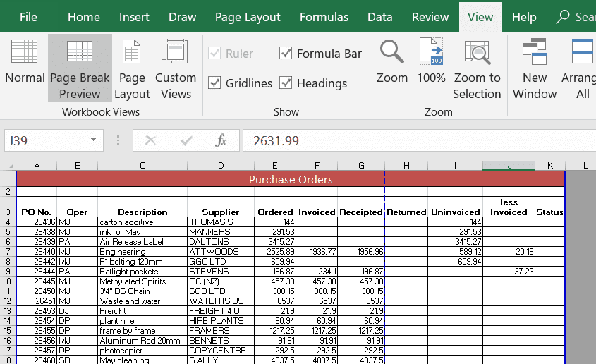Select the ATTWOODS supplier cell
Screen dimensions: 596x364
221,252
